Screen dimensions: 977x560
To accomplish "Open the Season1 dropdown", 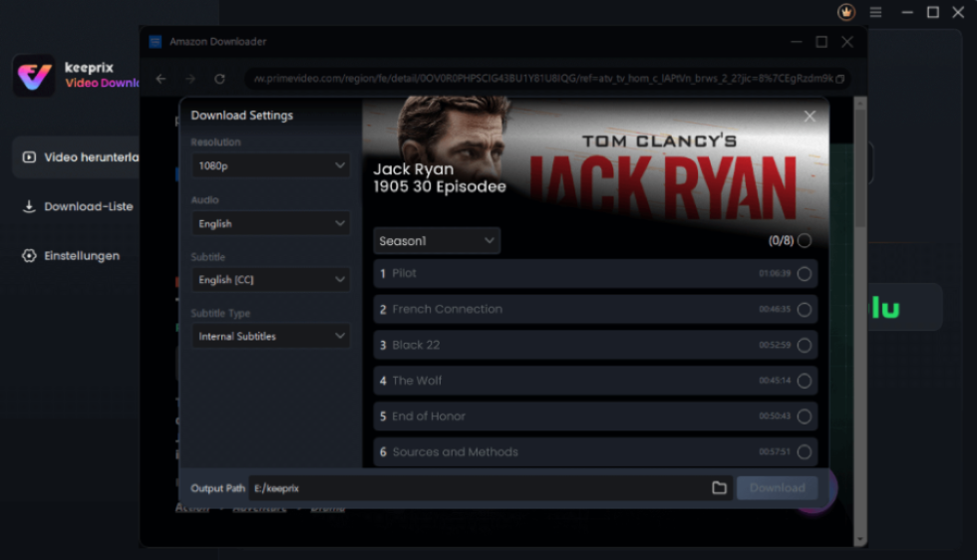I will pos(437,241).
